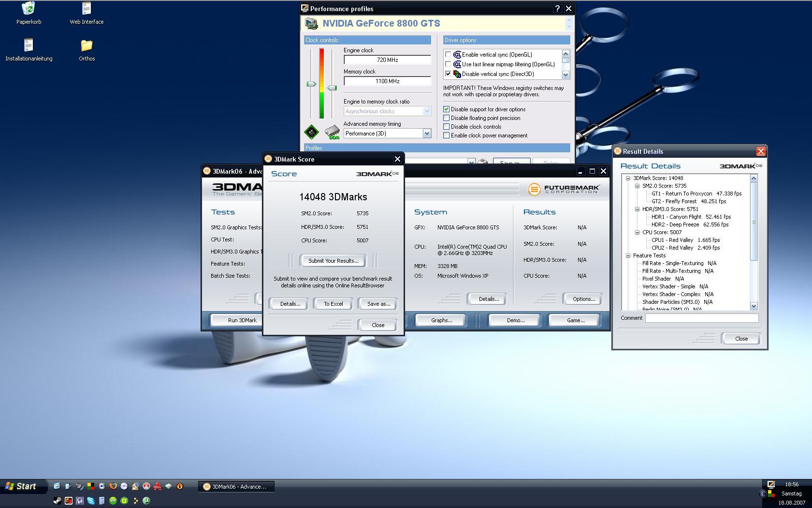Open Graphs in 3DMark06 window
This screenshot has width=812, height=508.
point(441,320)
